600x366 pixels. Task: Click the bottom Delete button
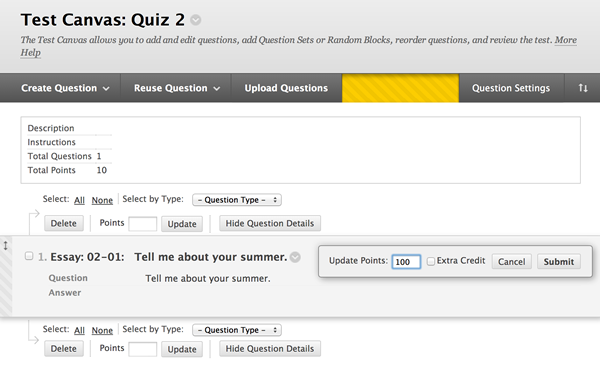(x=64, y=349)
